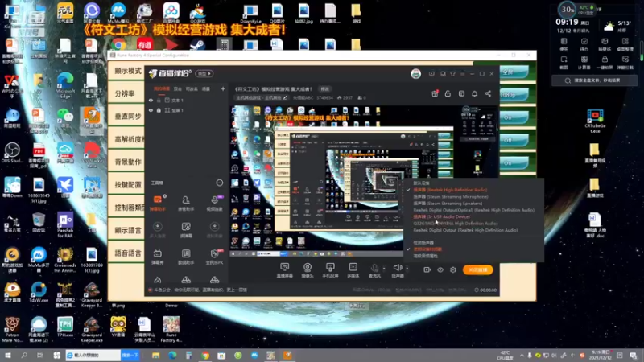This screenshot has height=362, width=644.
Task: Select the 文本 1 source row
Action: click(188, 100)
